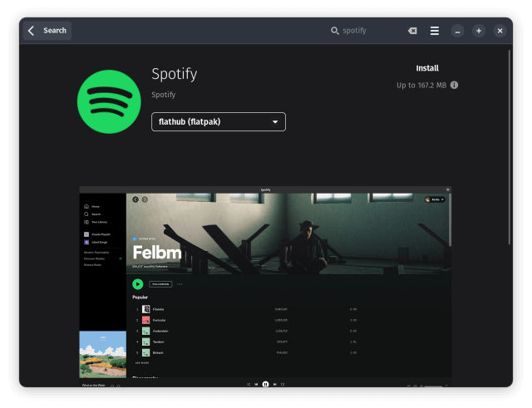Install the Spotify app
532x408 pixels.
pyautogui.click(x=426, y=68)
